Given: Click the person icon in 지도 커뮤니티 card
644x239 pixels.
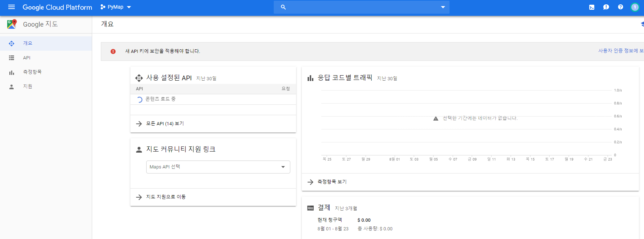Looking at the screenshot, I should coord(139,150).
